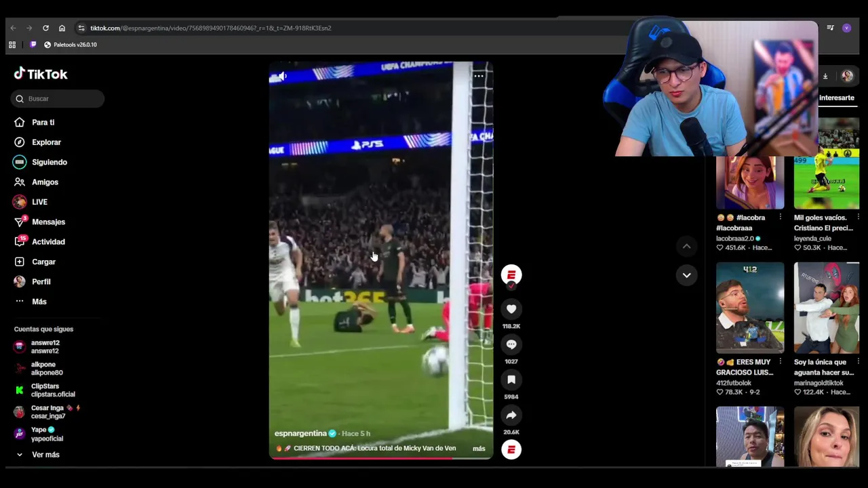Viewport: 868px width, 488px height.
Task: Click the browser home button
Action: pyautogui.click(x=62, y=28)
